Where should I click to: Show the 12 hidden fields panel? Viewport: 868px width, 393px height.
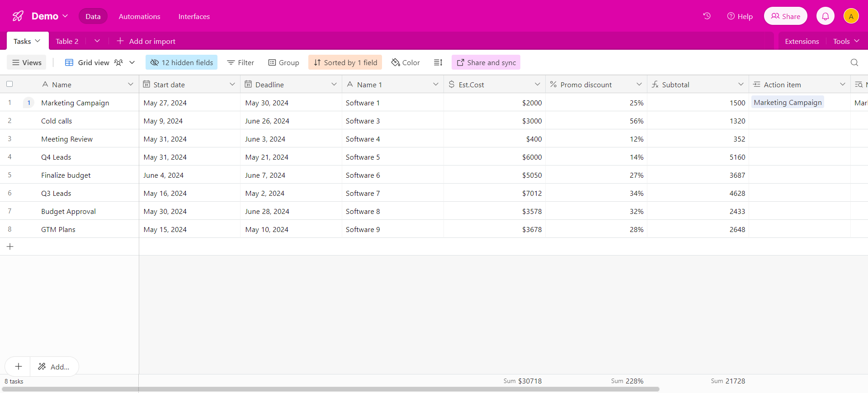click(181, 62)
